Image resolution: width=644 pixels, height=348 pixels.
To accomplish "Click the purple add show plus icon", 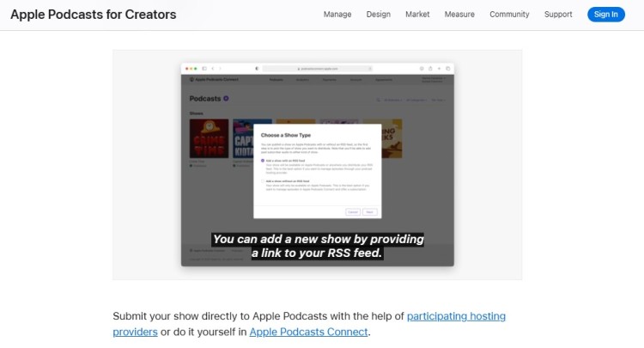I will tap(226, 99).
